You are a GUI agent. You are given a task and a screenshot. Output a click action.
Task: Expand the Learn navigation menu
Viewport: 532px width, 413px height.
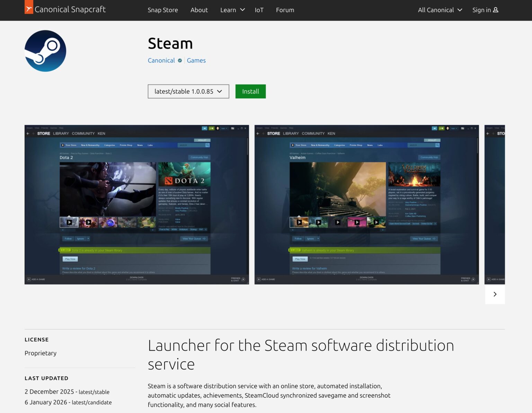coord(232,10)
